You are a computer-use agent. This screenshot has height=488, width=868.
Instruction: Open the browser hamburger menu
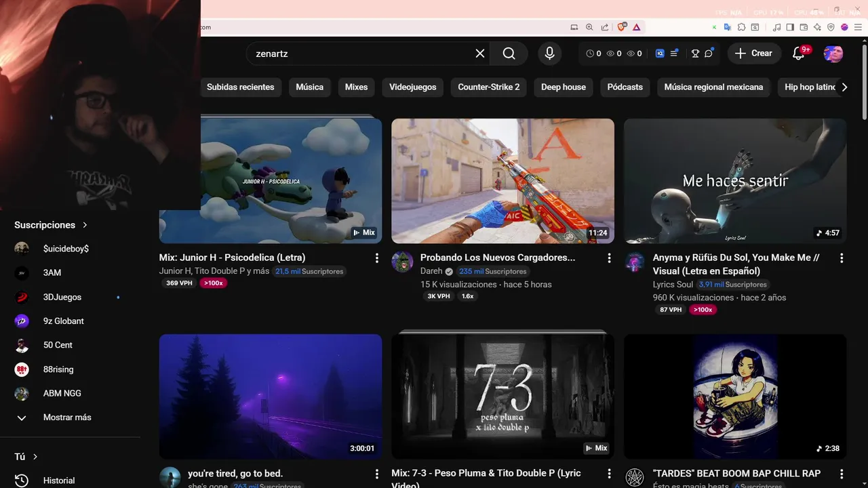[x=857, y=27]
